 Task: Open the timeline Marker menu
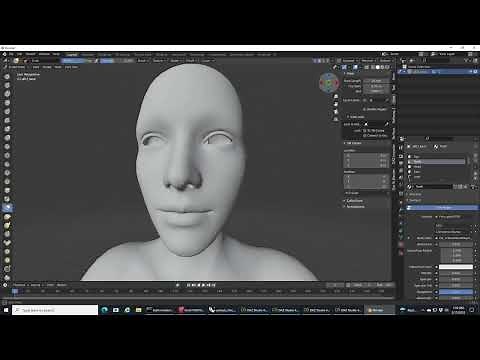click(61, 285)
